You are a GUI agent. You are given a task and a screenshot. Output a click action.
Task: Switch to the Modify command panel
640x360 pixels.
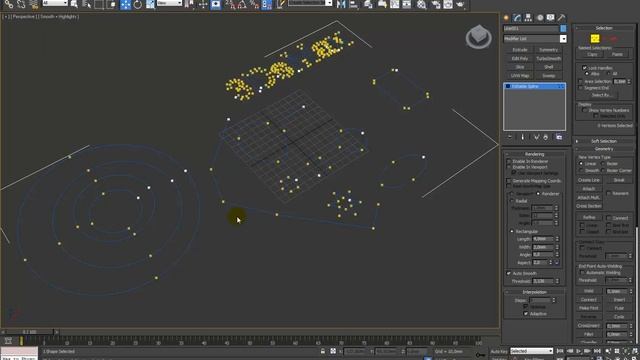[517, 18]
